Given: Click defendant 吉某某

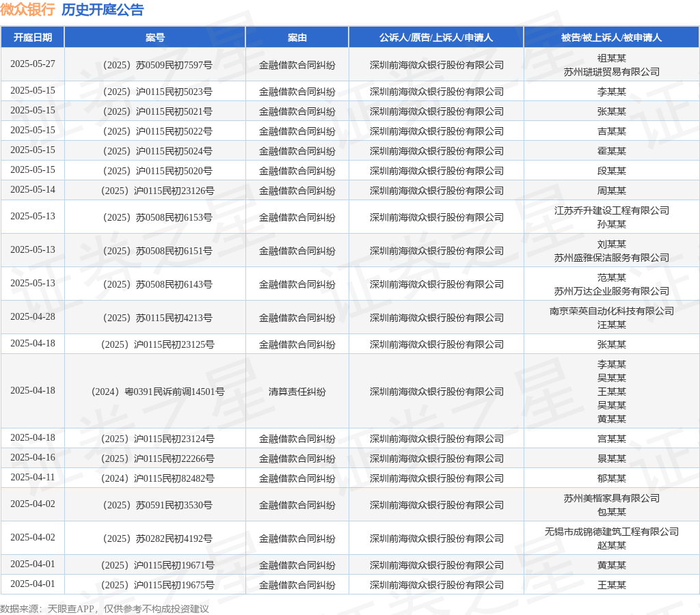Looking at the screenshot, I should (x=612, y=131).
